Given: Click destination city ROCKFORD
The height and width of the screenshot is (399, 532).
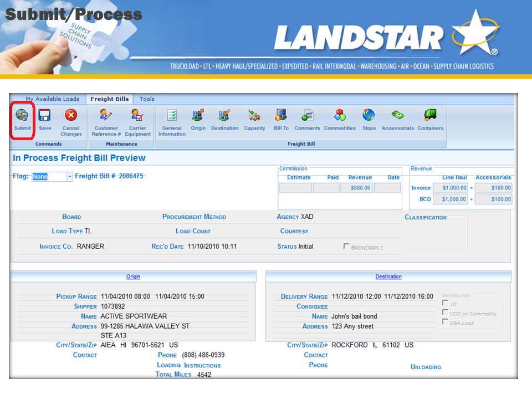Looking at the screenshot, I should point(350,345).
